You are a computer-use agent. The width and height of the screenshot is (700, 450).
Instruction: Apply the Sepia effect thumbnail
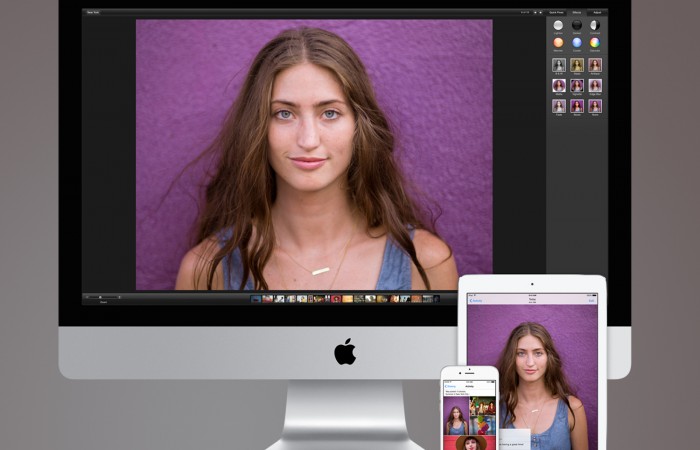point(577,65)
